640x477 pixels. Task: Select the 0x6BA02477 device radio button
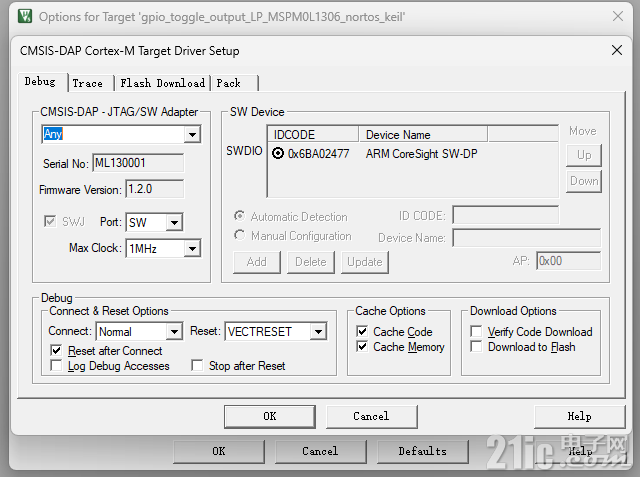pyautogui.click(x=278, y=153)
